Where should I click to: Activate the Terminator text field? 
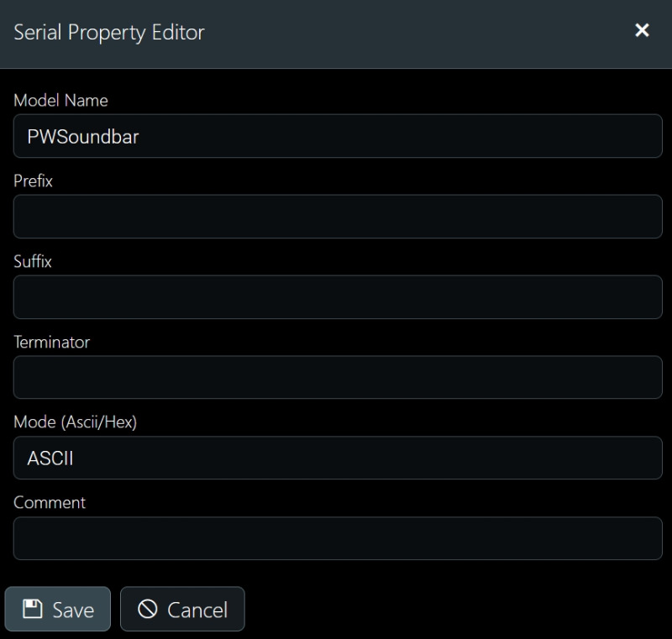338,377
